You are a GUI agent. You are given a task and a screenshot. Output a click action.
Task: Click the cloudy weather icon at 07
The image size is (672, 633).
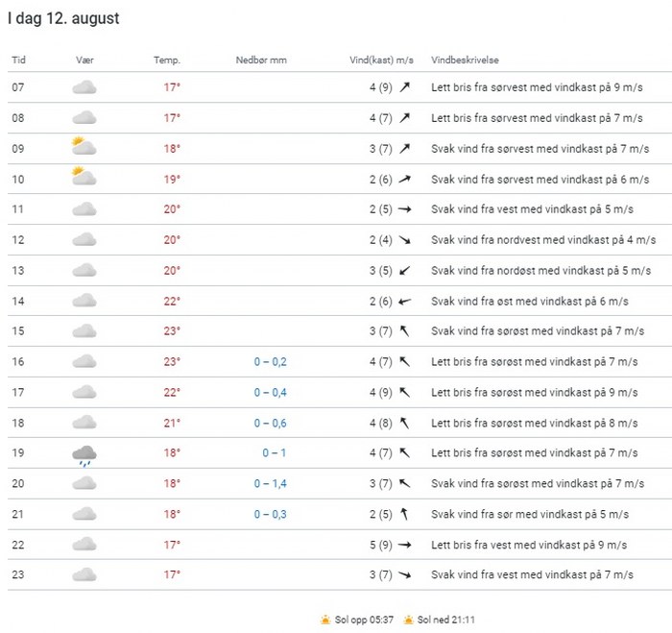click(84, 87)
